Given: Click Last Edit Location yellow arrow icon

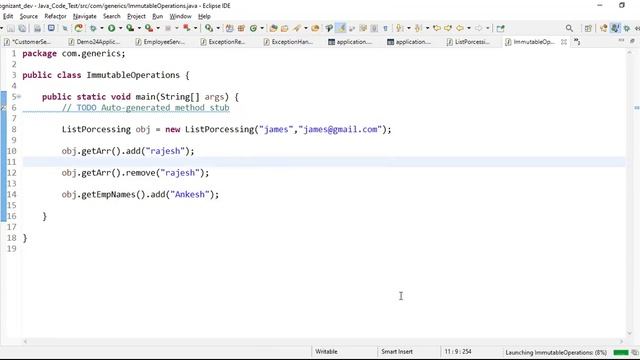Looking at the screenshot, I should click(x=437, y=28).
